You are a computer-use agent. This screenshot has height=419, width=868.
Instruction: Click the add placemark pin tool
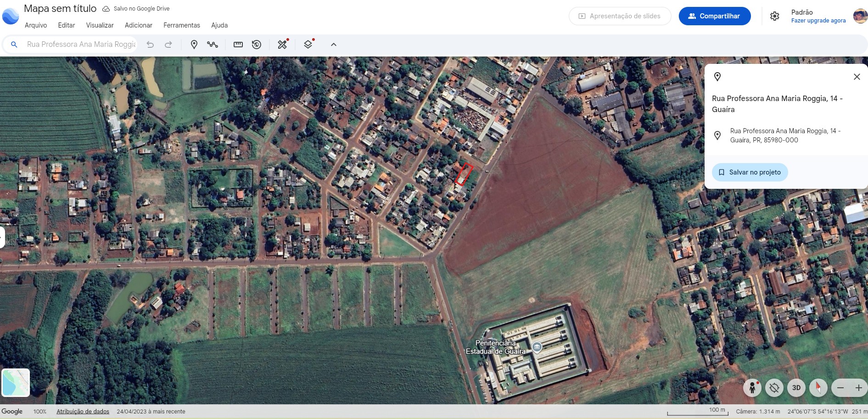(x=194, y=45)
